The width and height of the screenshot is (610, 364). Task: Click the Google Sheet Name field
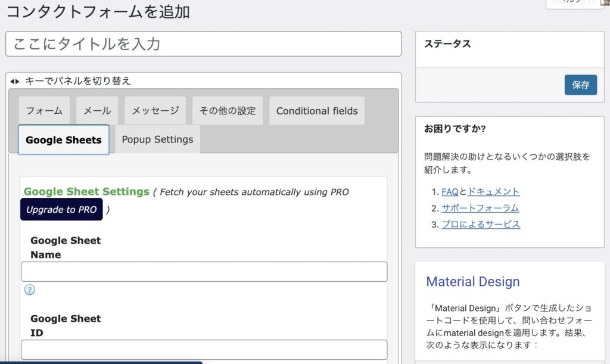(x=204, y=272)
